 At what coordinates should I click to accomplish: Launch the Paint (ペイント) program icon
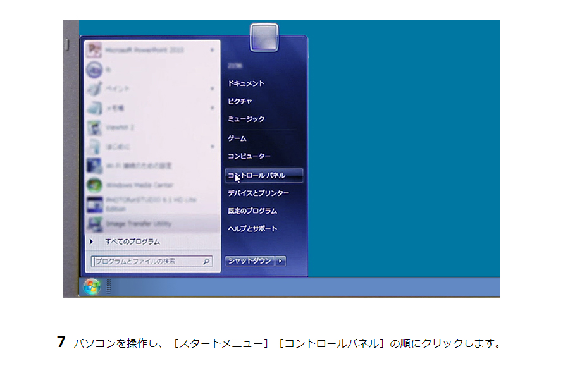pyautogui.click(x=95, y=89)
